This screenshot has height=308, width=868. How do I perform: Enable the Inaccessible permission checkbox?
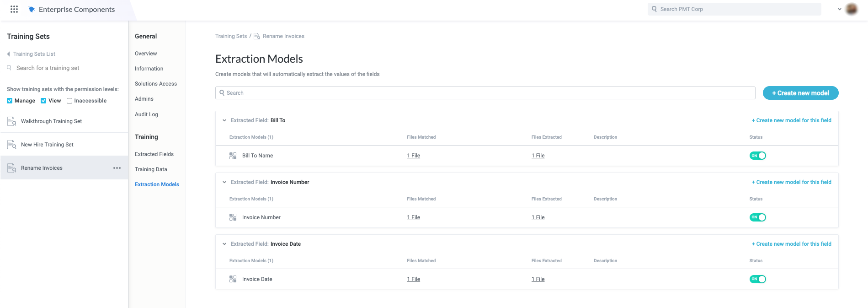69,101
